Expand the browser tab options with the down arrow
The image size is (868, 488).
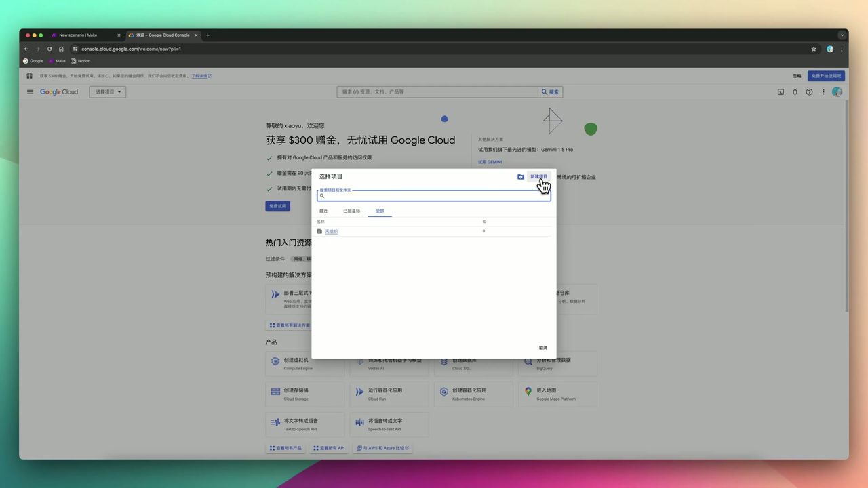[841, 35]
